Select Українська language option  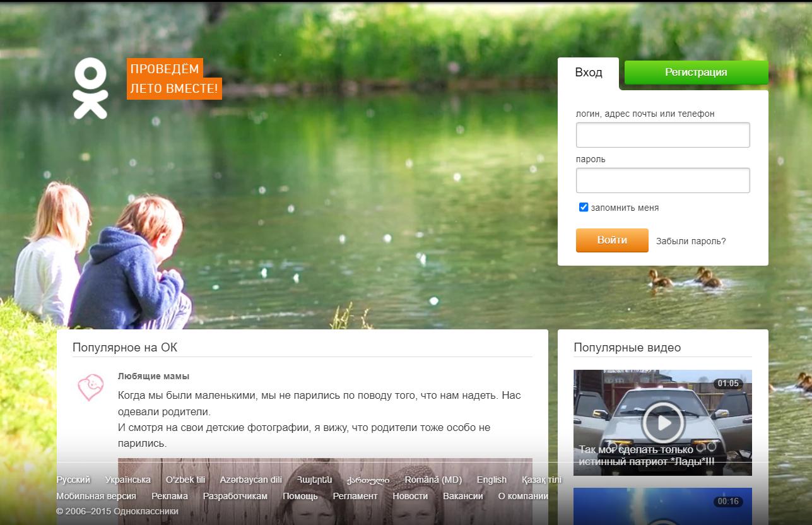coord(128,480)
